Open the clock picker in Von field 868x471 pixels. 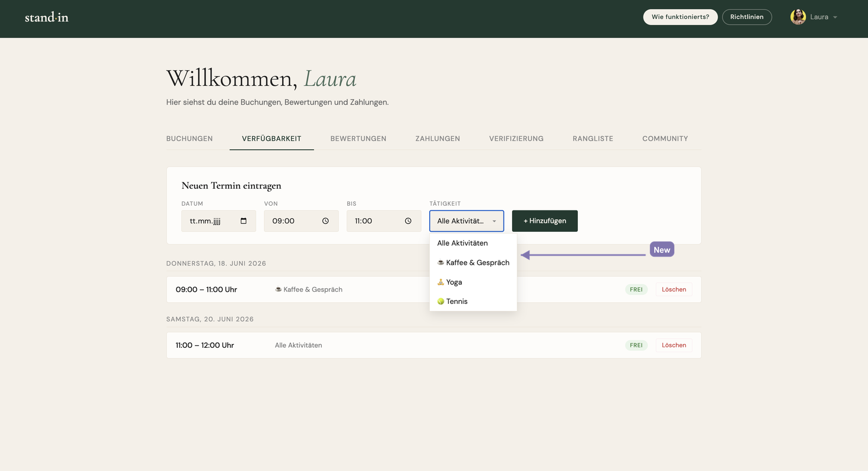pyautogui.click(x=325, y=221)
